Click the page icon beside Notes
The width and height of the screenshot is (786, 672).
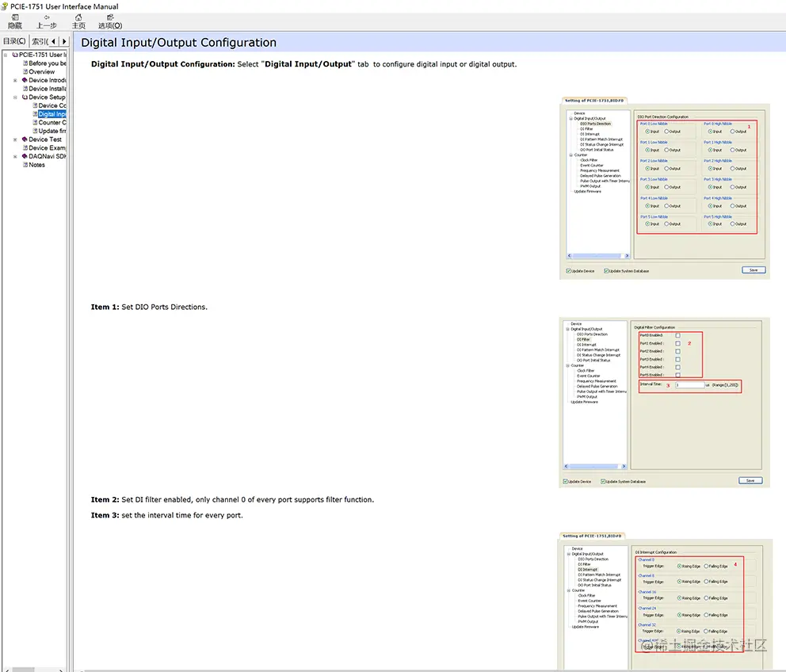coord(25,165)
